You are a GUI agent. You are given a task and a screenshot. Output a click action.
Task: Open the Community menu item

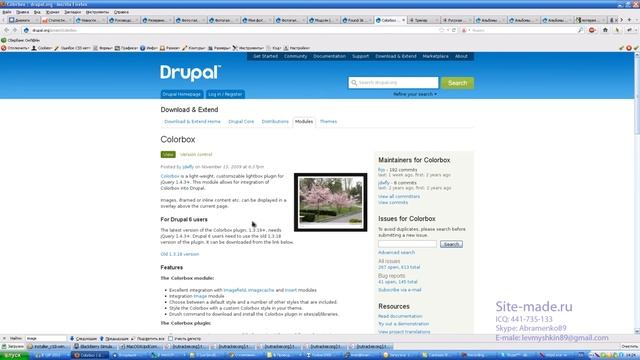[x=296, y=56]
